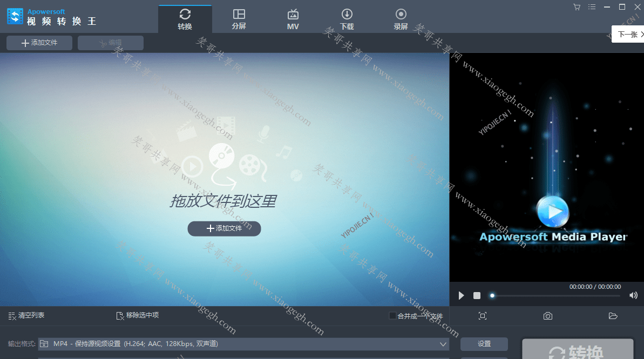The image size is (644, 359).
Task: Stop playback in preview player
Action: point(477,295)
